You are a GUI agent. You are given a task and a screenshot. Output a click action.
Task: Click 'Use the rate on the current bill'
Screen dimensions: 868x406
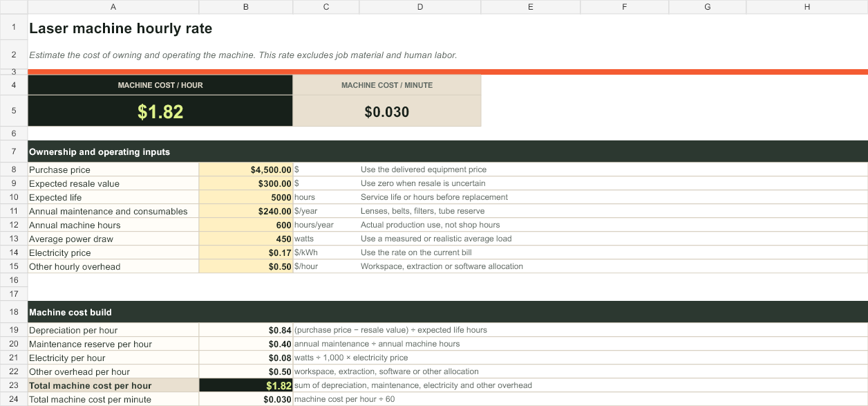pyautogui.click(x=416, y=252)
